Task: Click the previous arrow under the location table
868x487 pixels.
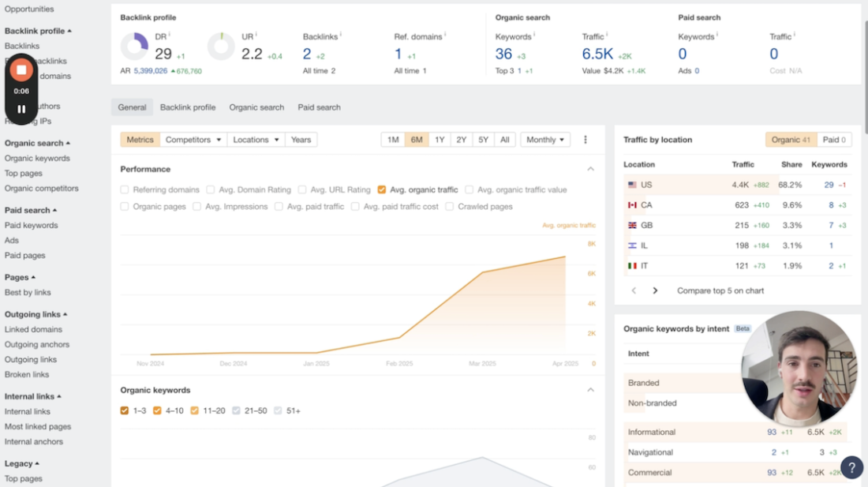Action: pos(634,290)
